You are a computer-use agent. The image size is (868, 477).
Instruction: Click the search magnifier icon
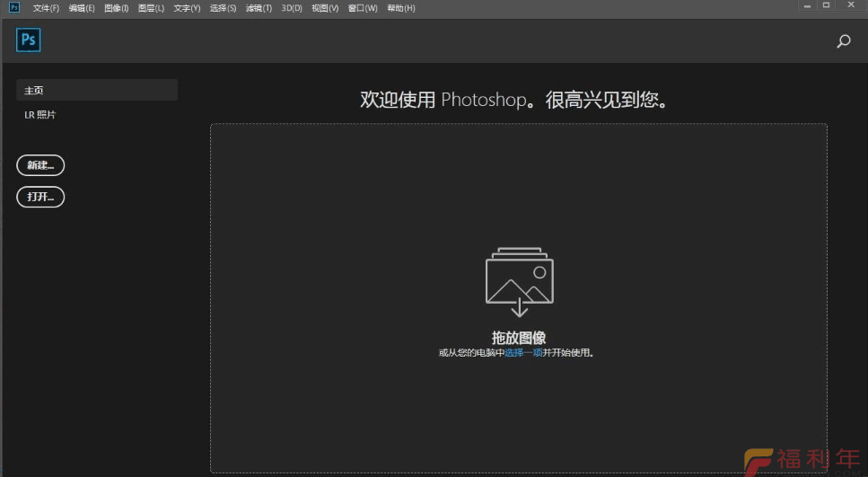(x=843, y=41)
